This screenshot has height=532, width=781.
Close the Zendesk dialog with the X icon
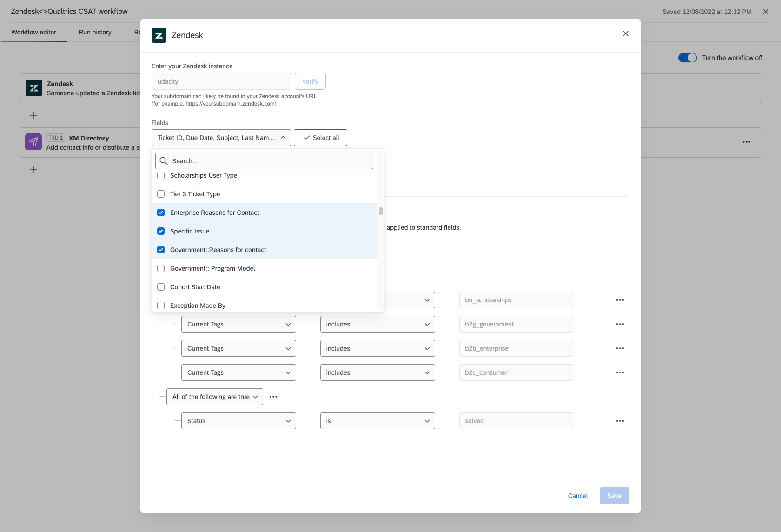[626, 33]
